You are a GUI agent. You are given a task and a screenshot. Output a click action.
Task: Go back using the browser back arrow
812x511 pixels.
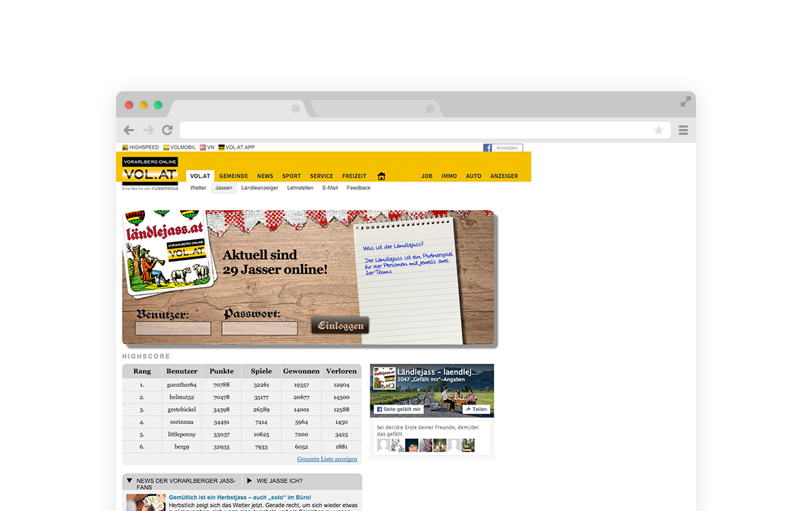point(129,130)
